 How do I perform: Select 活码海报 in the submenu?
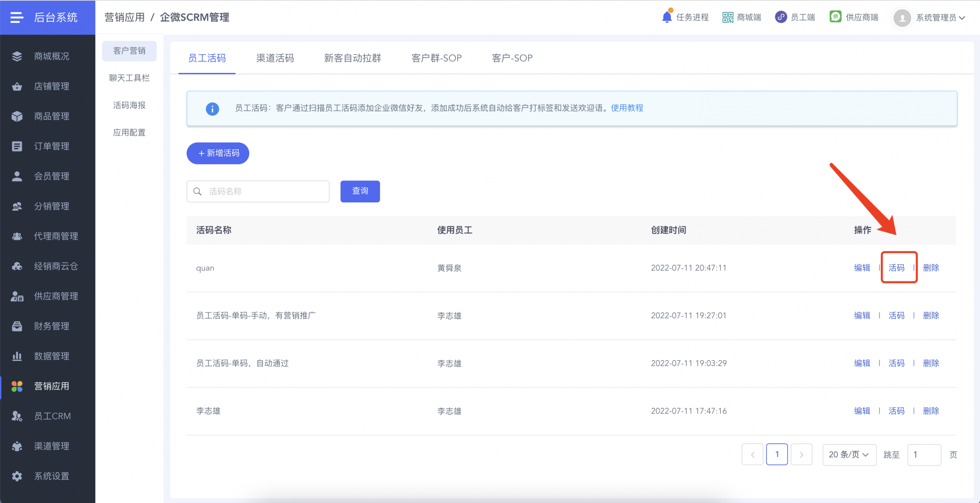click(129, 105)
